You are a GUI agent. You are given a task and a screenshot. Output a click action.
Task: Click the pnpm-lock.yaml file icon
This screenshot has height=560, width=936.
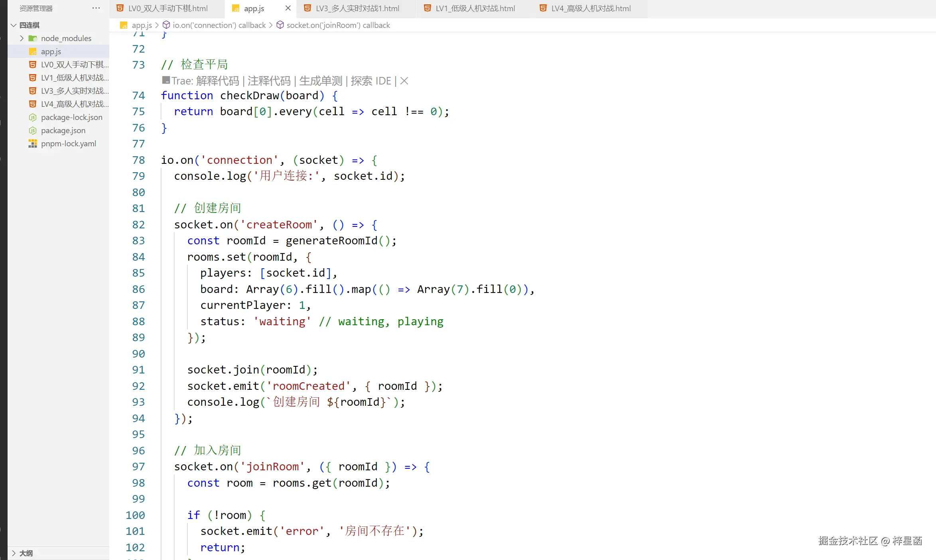coord(33,143)
